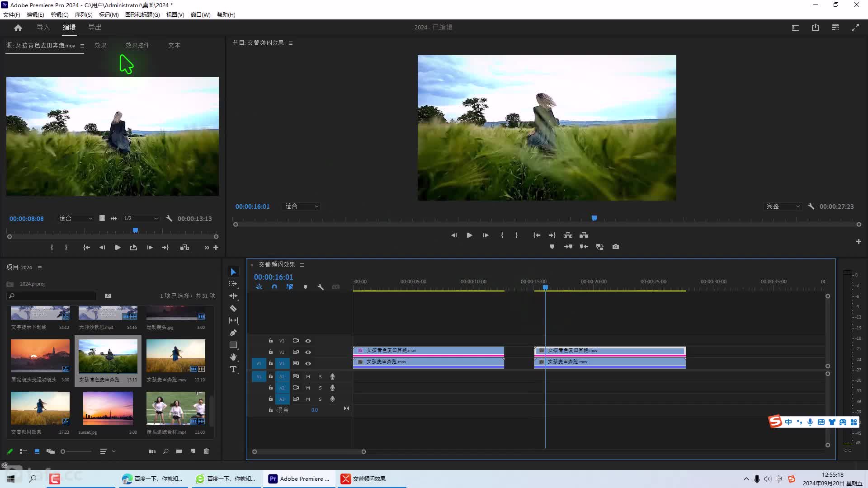Click the timeline display settings wrench
868x488 pixels.
point(321,287)
